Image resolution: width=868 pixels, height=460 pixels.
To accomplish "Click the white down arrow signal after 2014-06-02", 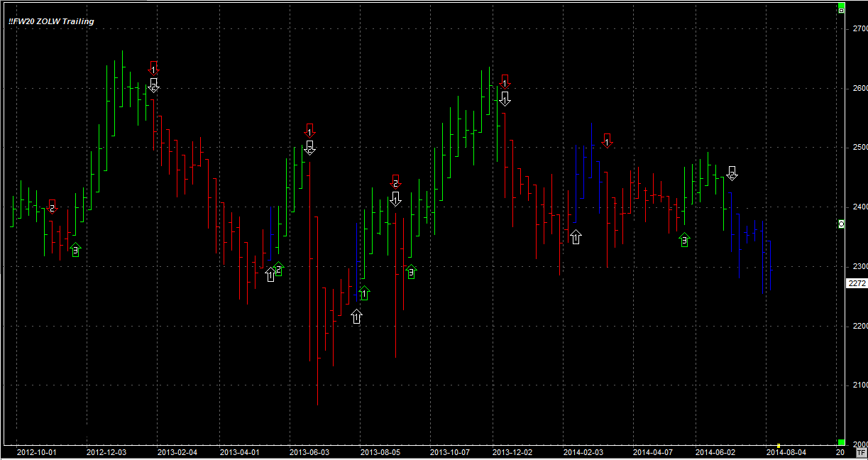I will coord(732,172).
